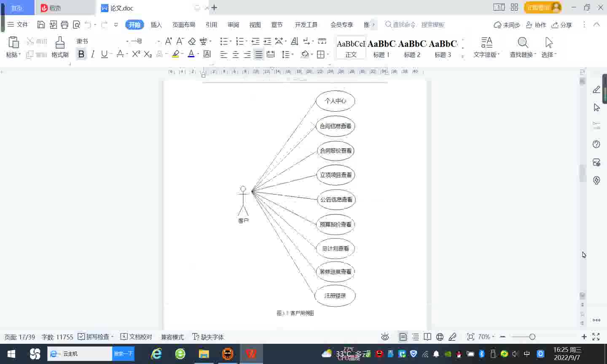The width and height of the screenshot is (607, 364).
Task: Select the 标题 1 heading style
Action: click(381, 47)
